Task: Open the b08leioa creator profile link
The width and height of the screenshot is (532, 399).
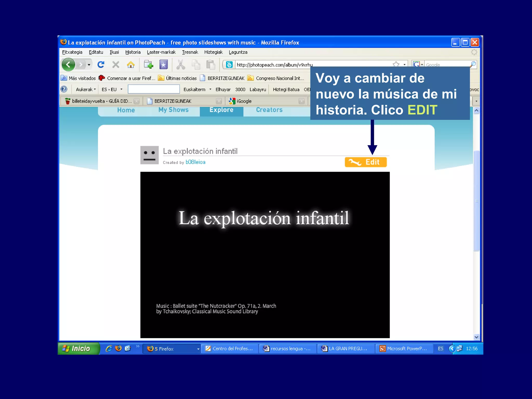Action: tap(195, 162)
